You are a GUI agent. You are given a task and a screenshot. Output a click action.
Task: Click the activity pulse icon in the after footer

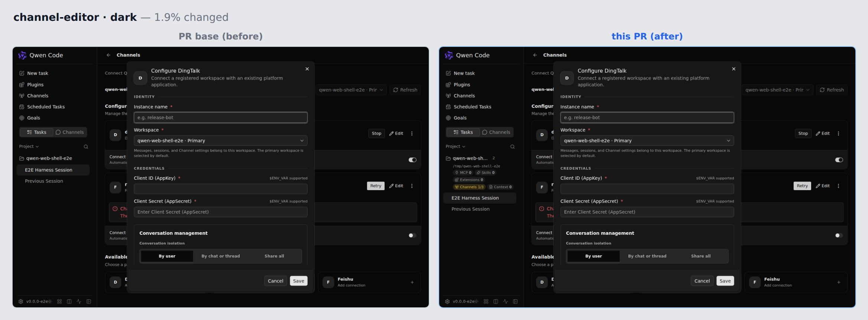(505, 301)
